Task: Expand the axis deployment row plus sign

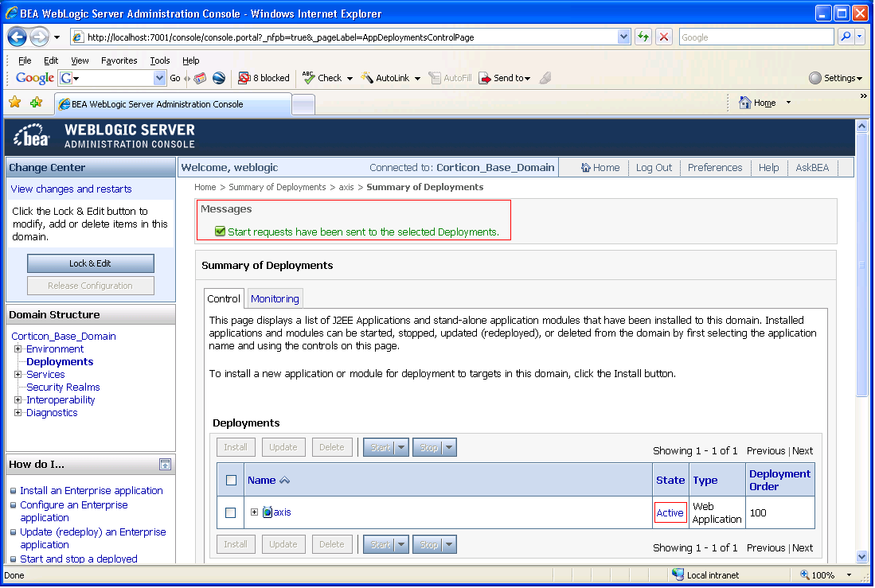Action: tap(255, 512)
